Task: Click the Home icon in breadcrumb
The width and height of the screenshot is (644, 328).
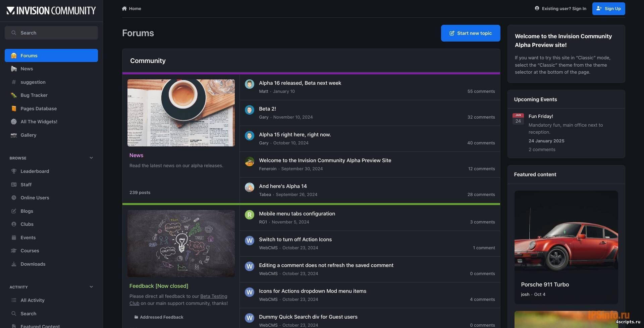Action: tap(124, 9)
